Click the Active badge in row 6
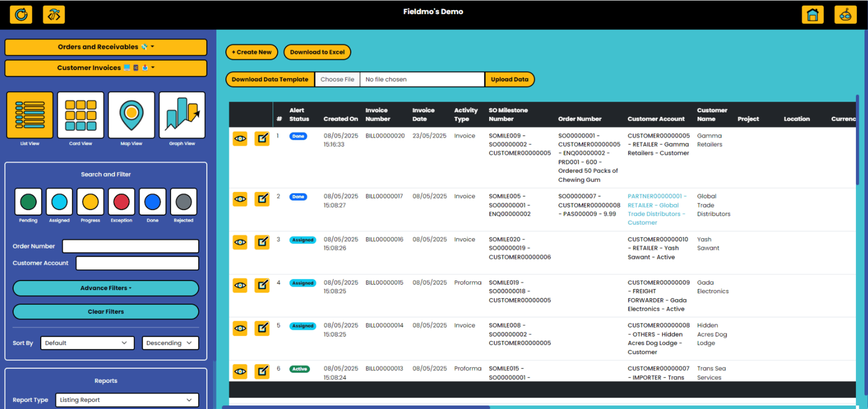This screenshot has height=409, width=868. 299,369
